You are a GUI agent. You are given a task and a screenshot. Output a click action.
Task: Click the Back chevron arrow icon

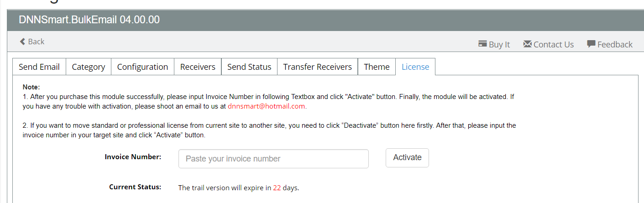[x=22, y=42]
